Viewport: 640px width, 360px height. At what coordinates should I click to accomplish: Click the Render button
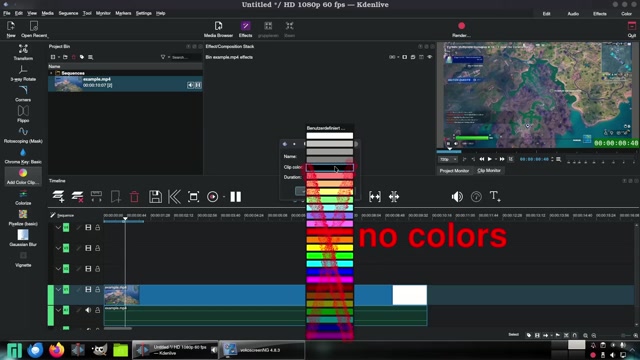coord(461,29)
